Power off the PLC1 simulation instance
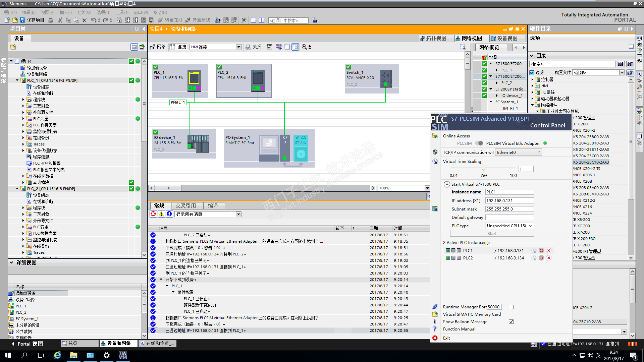This screenshot has width=644, height=362. click(541, 250)
